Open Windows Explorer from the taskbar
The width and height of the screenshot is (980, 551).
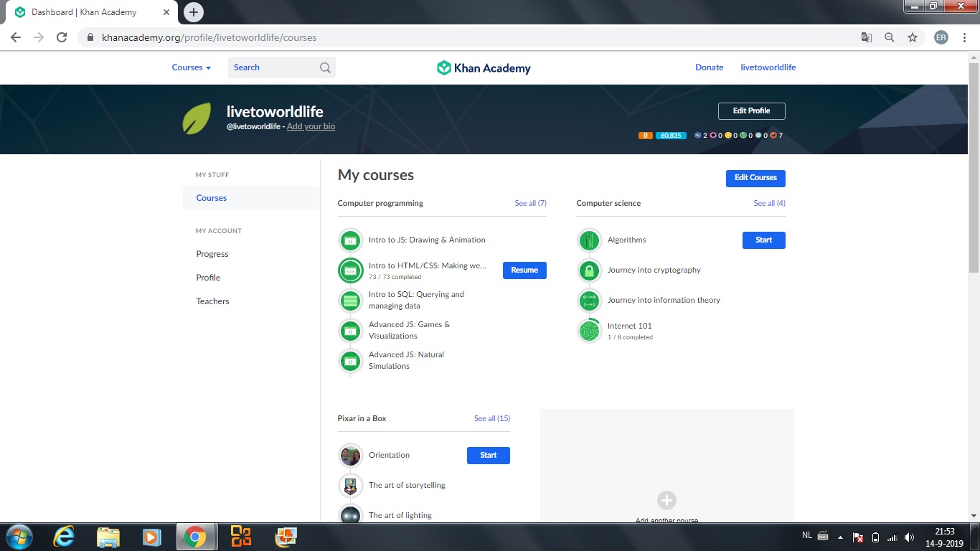point(108,537)
